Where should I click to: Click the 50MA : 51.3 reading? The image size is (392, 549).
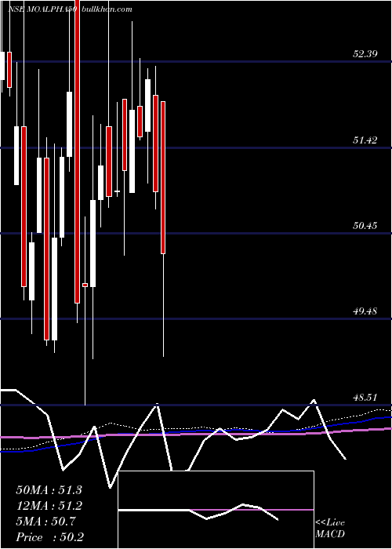[49, 490]
